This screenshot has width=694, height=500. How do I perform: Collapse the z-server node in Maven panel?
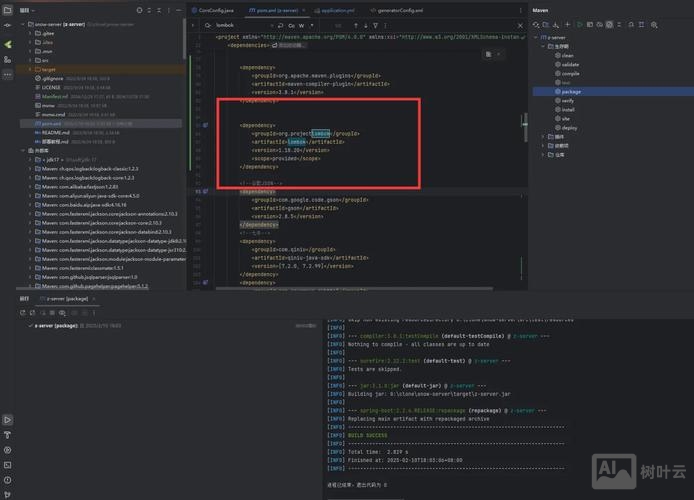tap(535, 35)
